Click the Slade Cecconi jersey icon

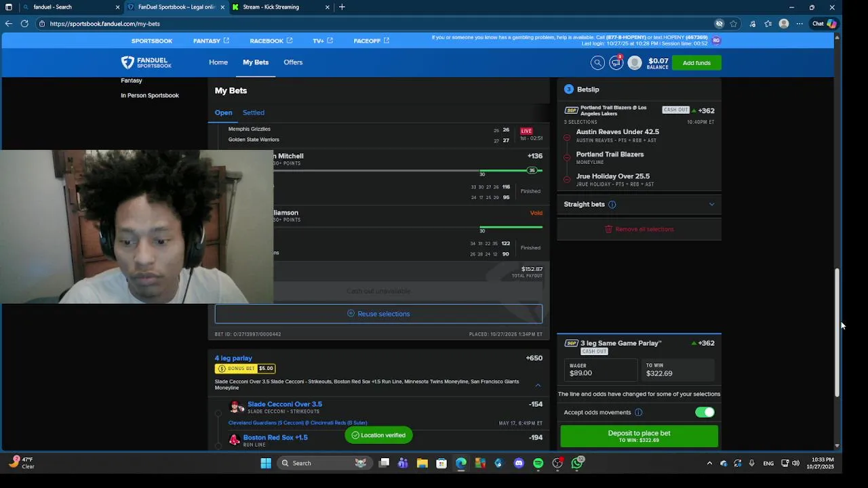coord(237,407)
